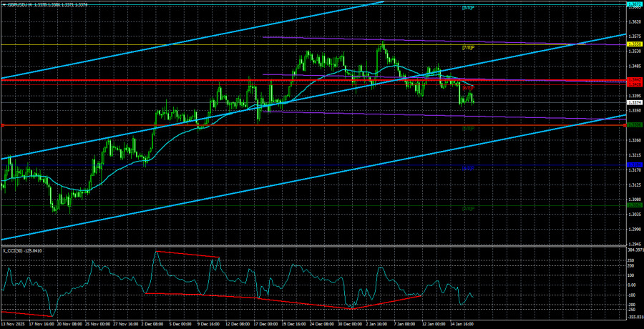Click the -100 level on CCI scale
This screenshot has height=329, width=644.
(632, 295)
